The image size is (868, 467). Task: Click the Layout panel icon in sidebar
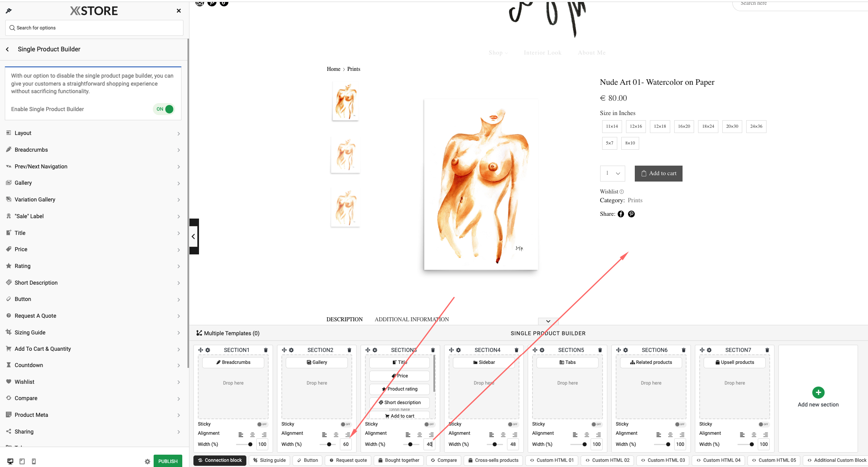pyautogui.click(x=9, y=133)
